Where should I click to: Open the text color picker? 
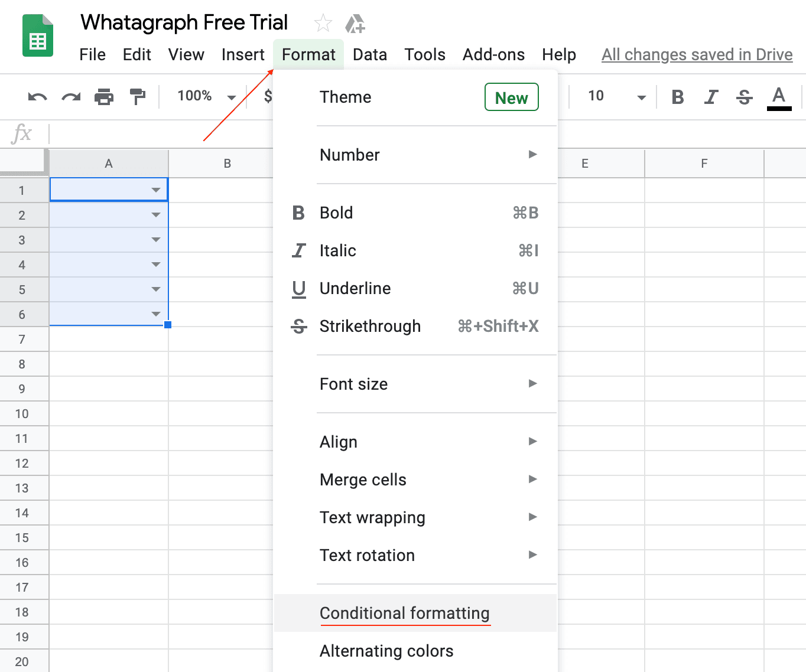point(779,97)
